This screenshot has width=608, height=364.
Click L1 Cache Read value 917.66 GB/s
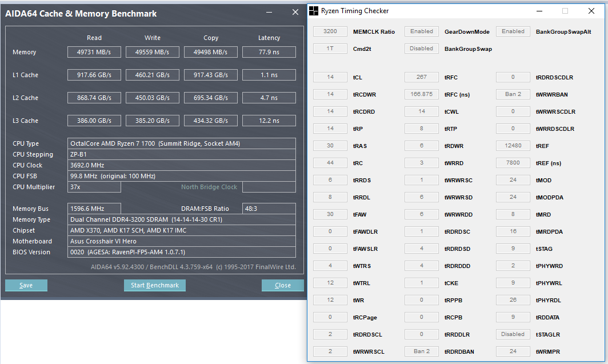94,75
